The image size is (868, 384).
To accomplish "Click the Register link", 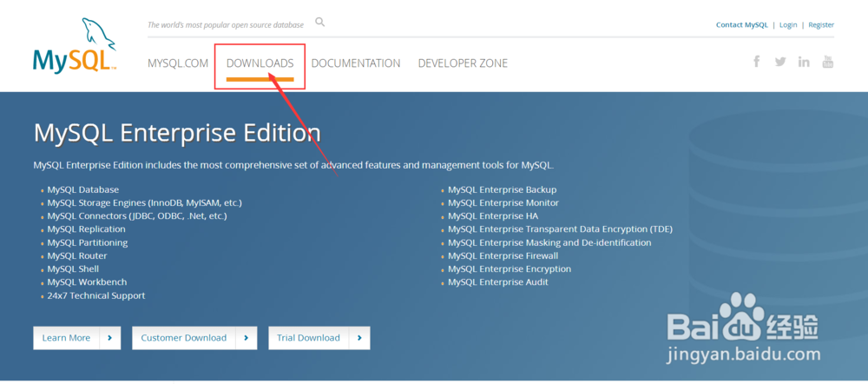I will pos(821,25).
